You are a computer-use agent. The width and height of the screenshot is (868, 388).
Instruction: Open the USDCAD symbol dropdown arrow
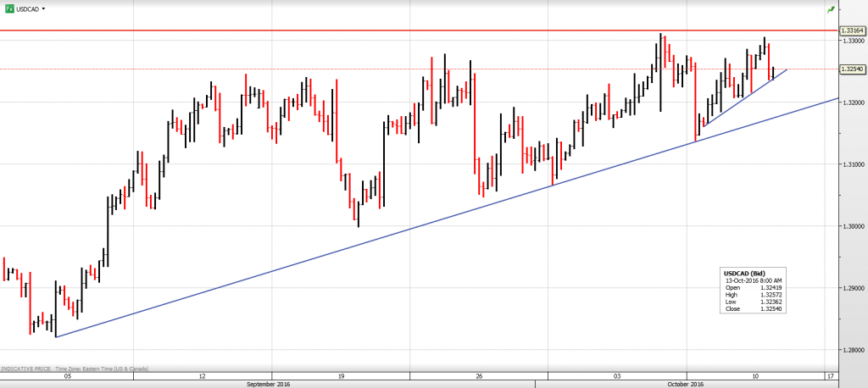point(43,8)
